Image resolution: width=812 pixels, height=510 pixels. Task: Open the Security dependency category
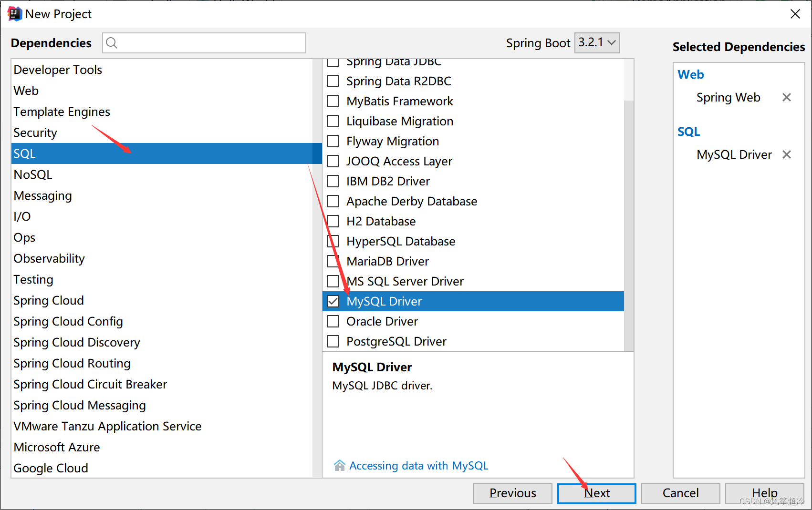coord(35,133)
